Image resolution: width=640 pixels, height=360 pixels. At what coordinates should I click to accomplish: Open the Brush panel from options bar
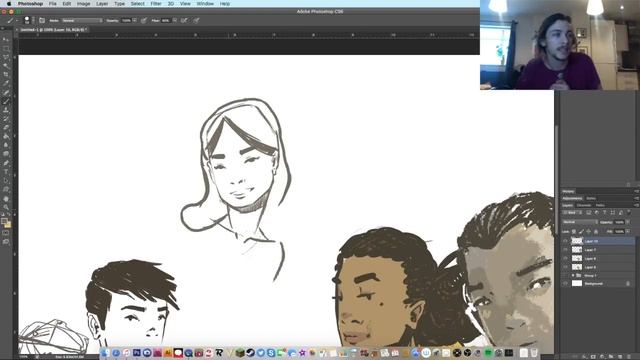42,20
